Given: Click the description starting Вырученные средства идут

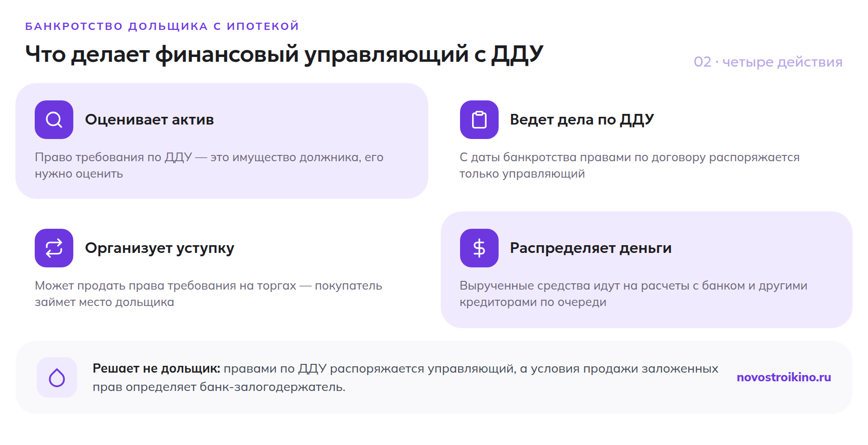Looking at the screenshot, I should [x=633, y=294].
